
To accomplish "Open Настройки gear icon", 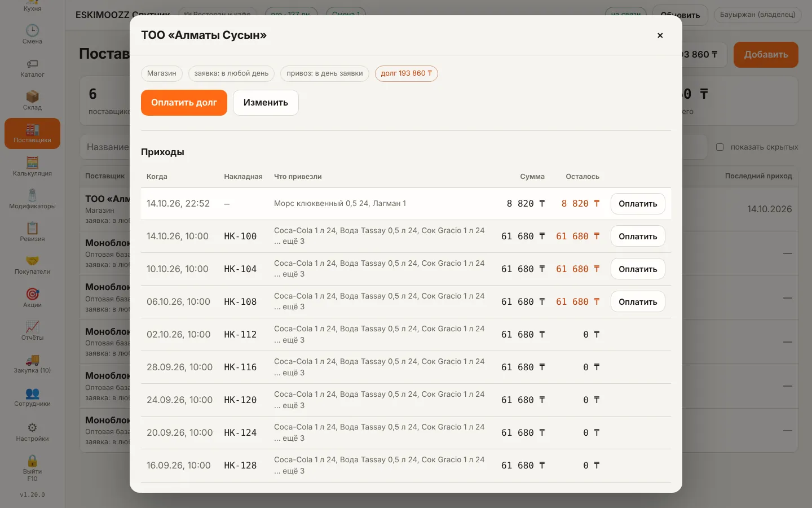I will point(32,428).
